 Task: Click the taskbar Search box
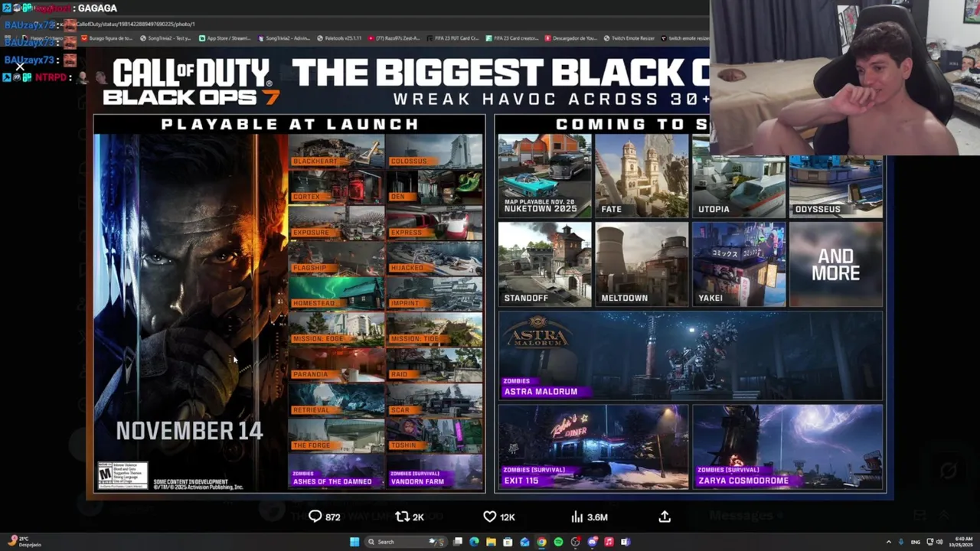pos(407,542)
